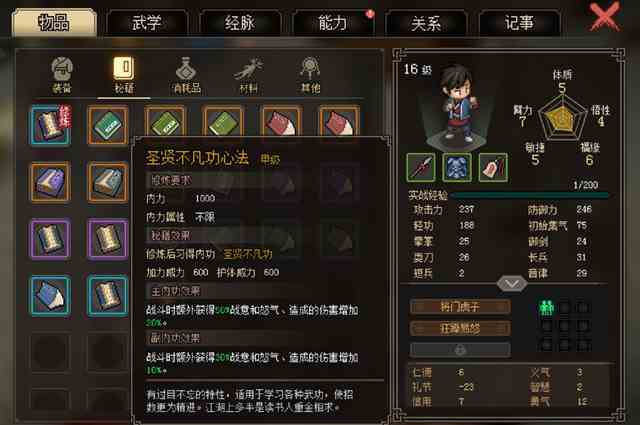Select the first green manual book item
The height and width of the screenshot is (425, 640).
point(107,125)
